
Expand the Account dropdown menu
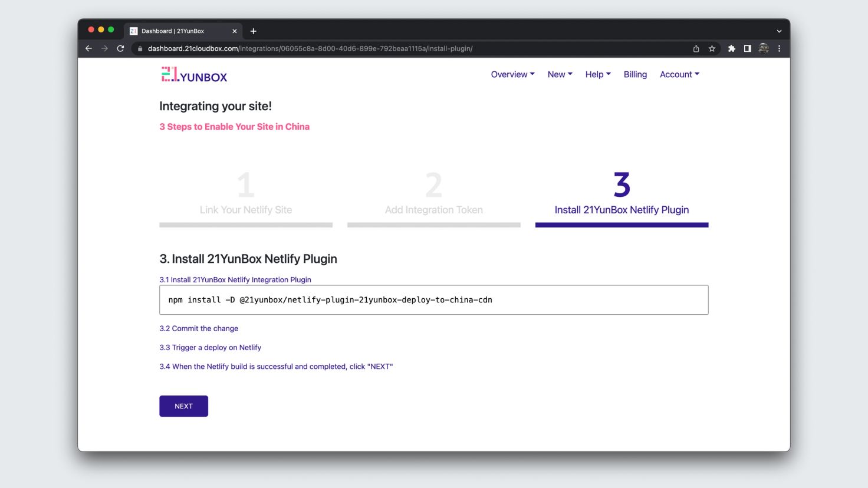tap(679, 74)
